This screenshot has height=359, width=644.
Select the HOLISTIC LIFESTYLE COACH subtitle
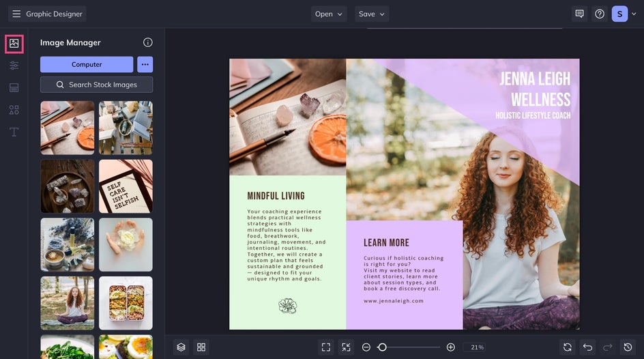pos(533,115)
